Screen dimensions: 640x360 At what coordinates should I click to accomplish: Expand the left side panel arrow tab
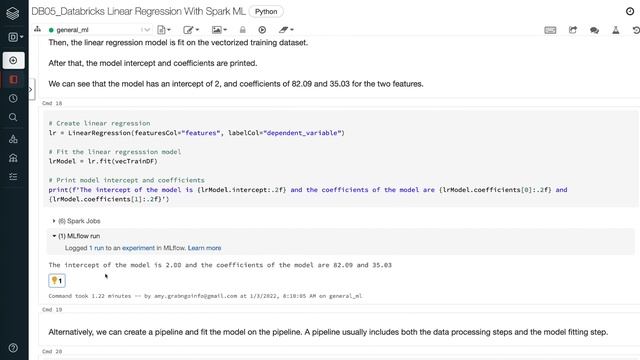click(31, 89)
